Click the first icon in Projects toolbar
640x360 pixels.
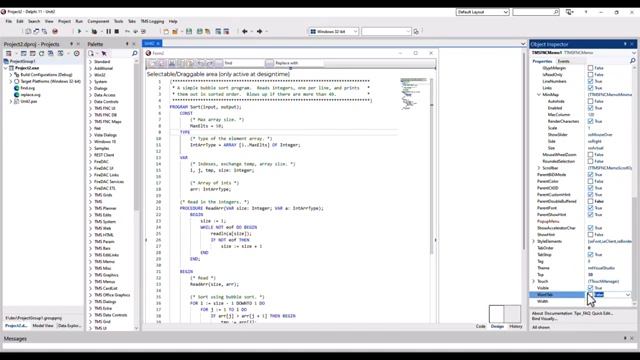(x=9, y=53)
